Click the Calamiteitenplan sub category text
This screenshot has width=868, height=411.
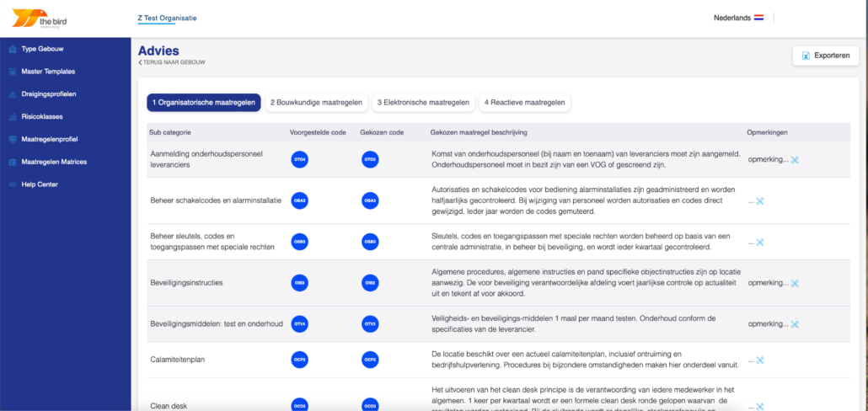(179, 360)
